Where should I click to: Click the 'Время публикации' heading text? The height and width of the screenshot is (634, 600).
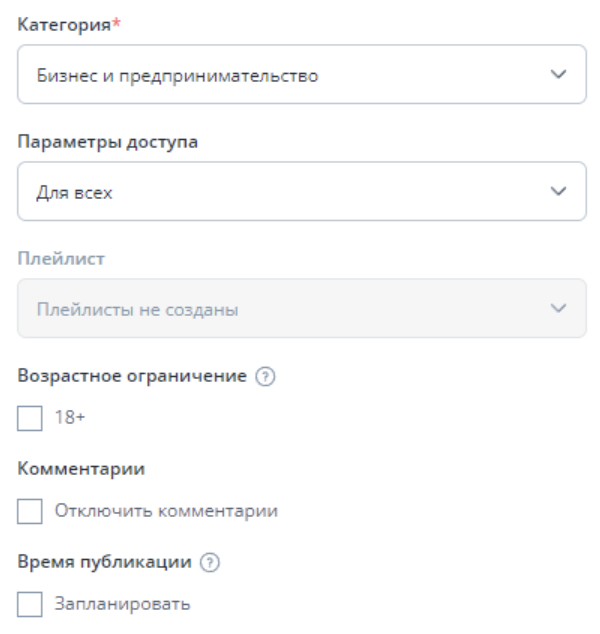[104, 563]
